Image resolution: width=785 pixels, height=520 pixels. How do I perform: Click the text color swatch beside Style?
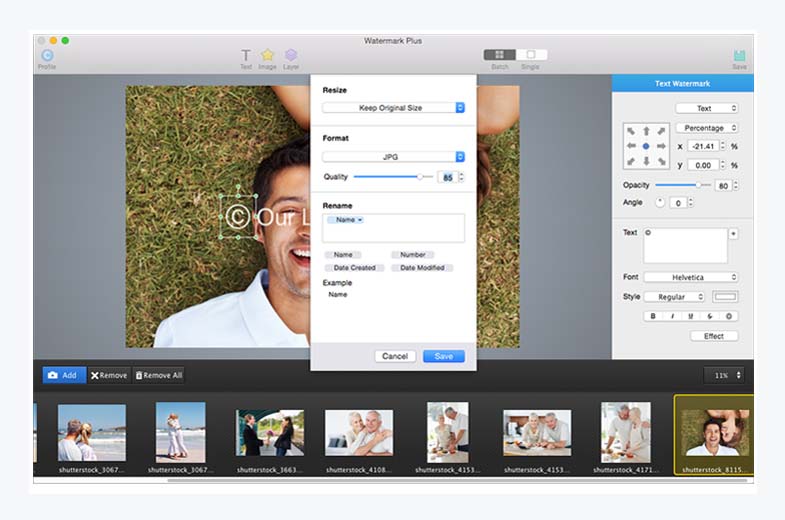click(x=725, y=297)
